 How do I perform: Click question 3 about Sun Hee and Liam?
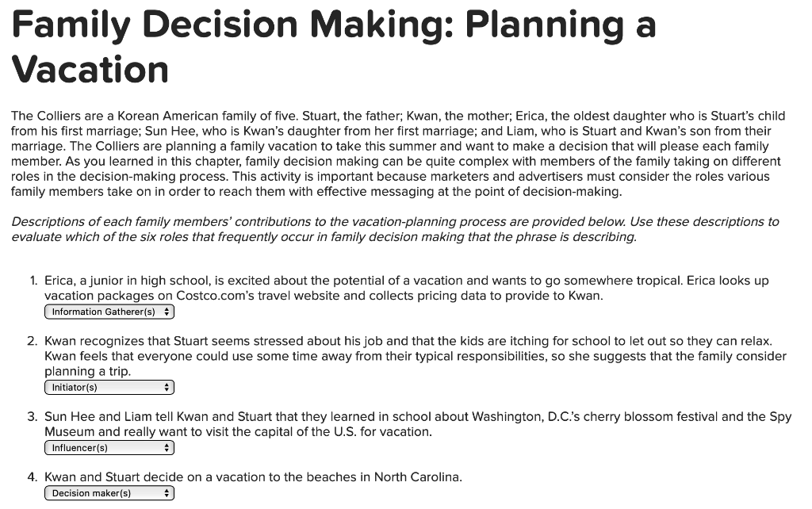[396, 423]
